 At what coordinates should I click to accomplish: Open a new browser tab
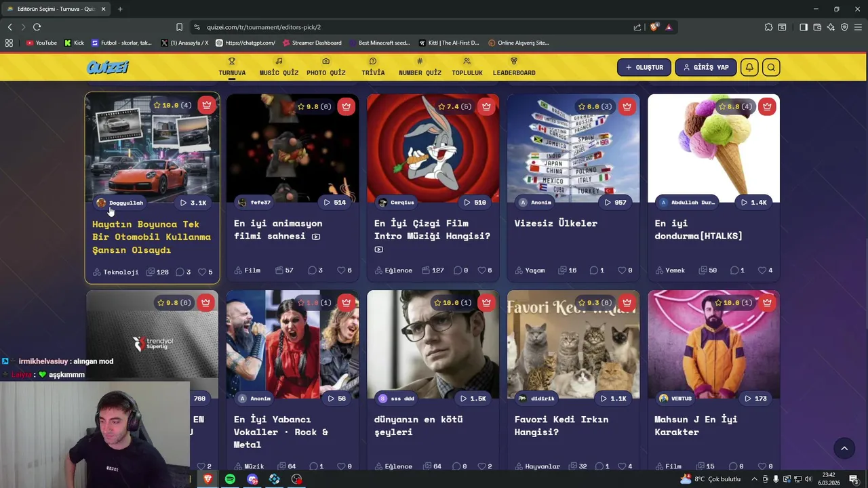[x=120, y=9]
